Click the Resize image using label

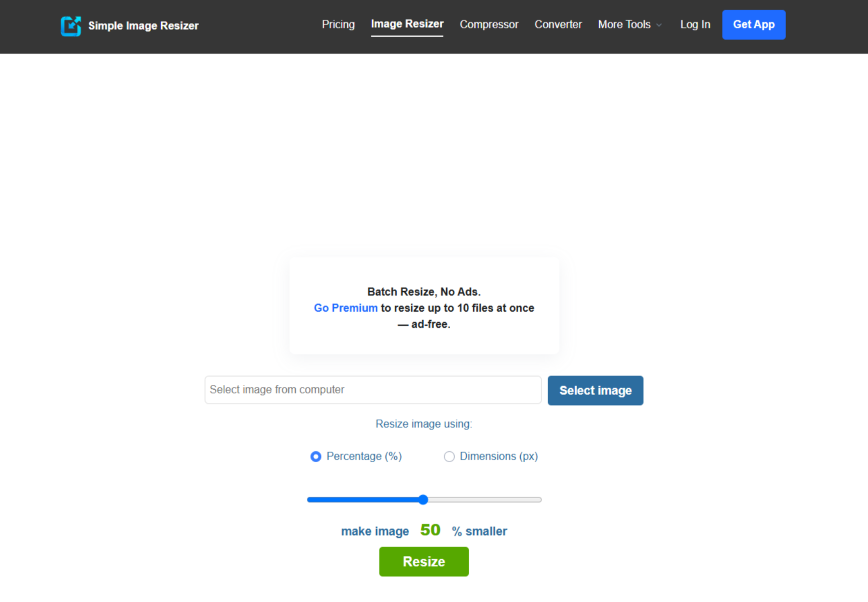(x=423, y=424)
